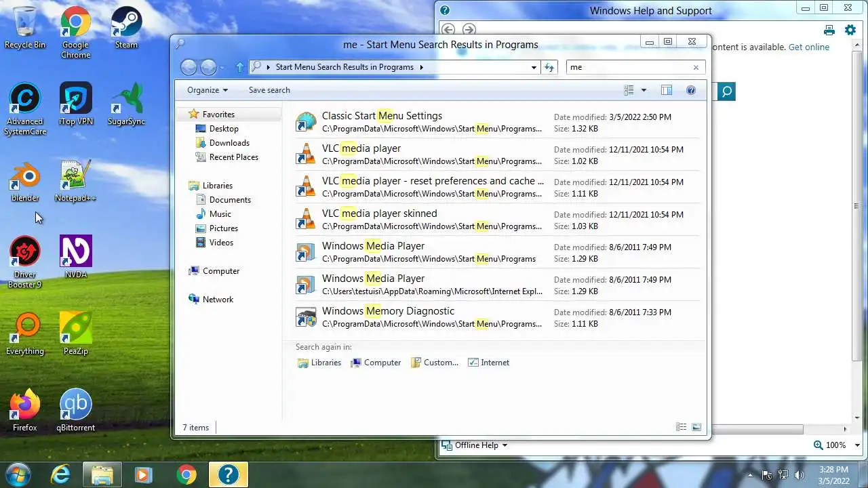This screenshot has width=868, height=488.
Task: Expand the change view options arrow
Action: pyautogui.click(x=644, y=90)
